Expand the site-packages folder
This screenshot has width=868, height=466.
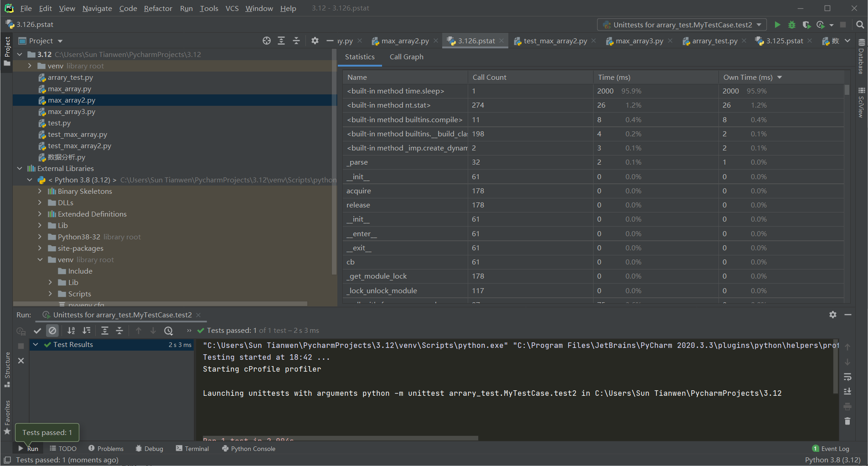click(x=40, y=248)
